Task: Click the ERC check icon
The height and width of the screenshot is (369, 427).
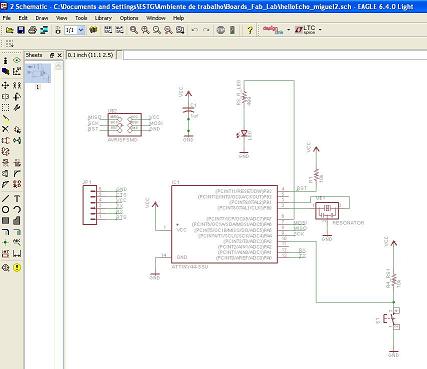Action: 5,268
